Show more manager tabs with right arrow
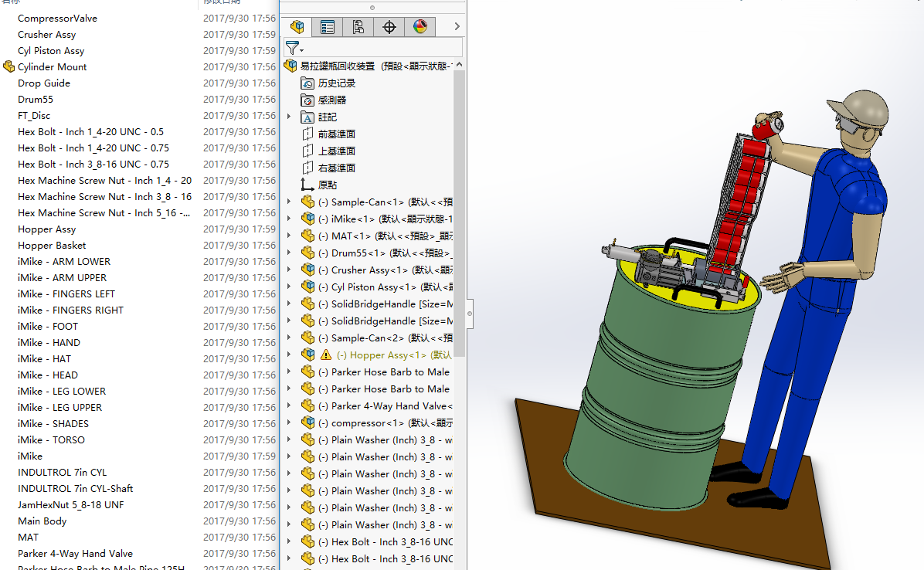The image size is (924, 570). point(457,27)
